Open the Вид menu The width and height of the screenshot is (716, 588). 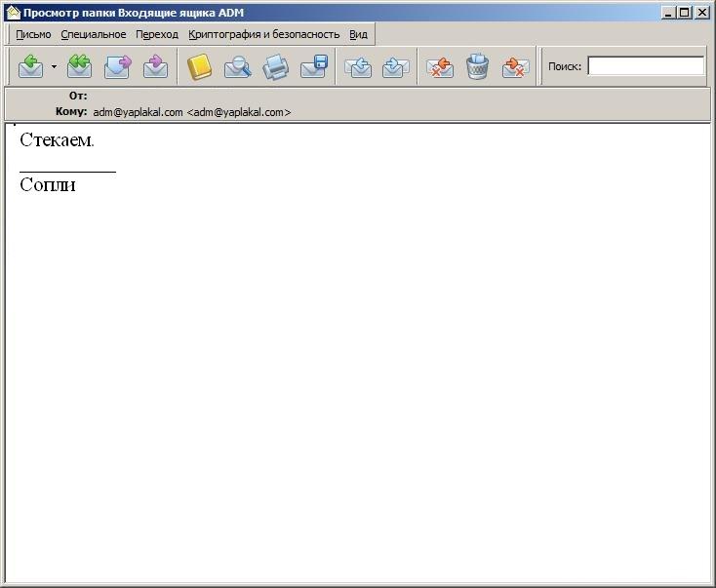click(x=358, y=34)
